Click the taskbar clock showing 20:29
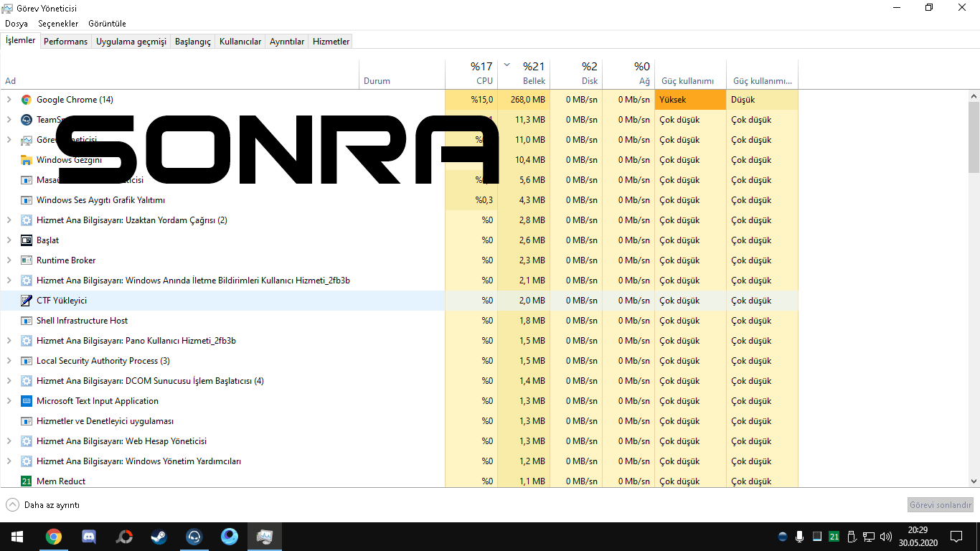The width and height of the screenshot is (980, 551). pos(917,536)
